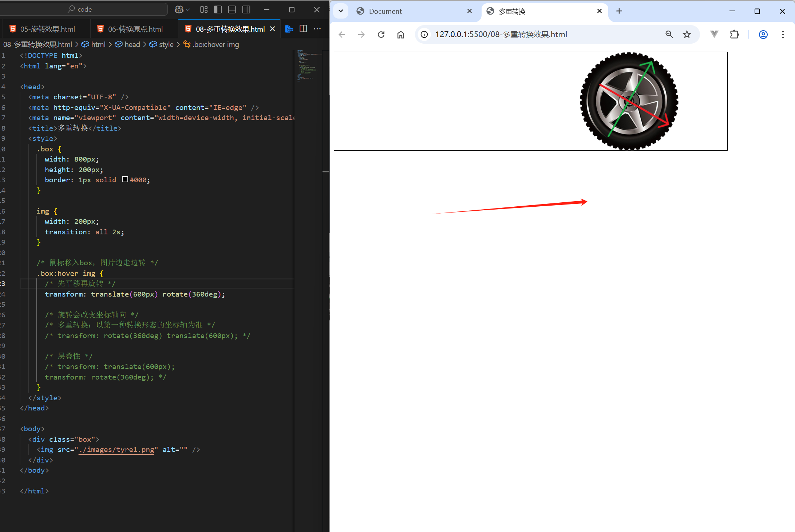
Task: Open the customize layout icon
Action: coord(204,9)
